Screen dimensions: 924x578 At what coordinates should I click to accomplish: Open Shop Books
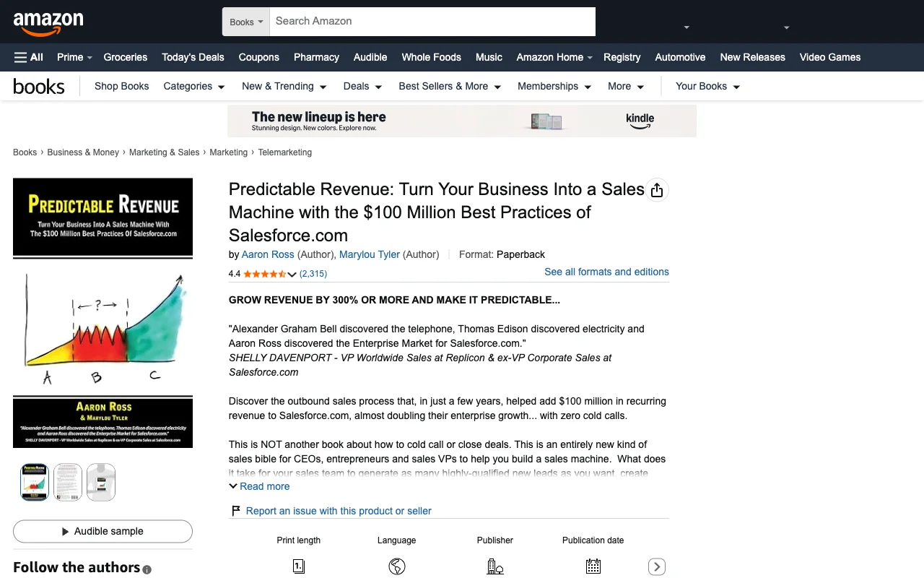pos(121,86)
